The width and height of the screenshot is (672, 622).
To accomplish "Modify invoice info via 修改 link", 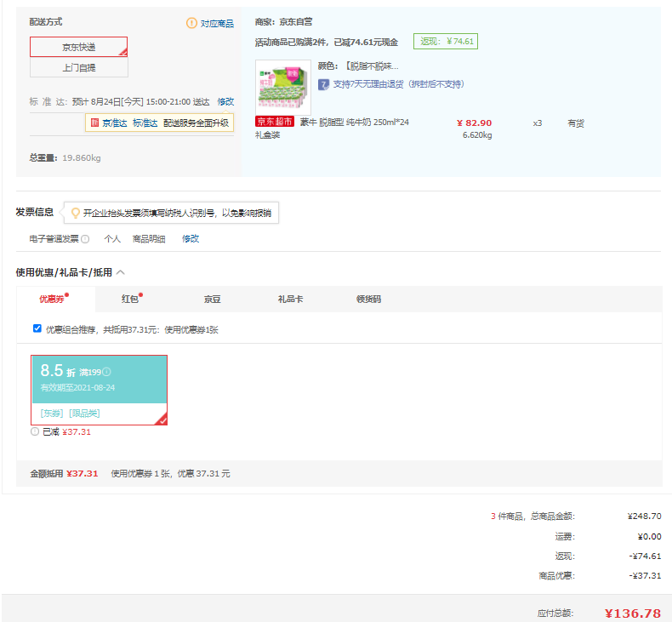I will (x=191, y=239).
